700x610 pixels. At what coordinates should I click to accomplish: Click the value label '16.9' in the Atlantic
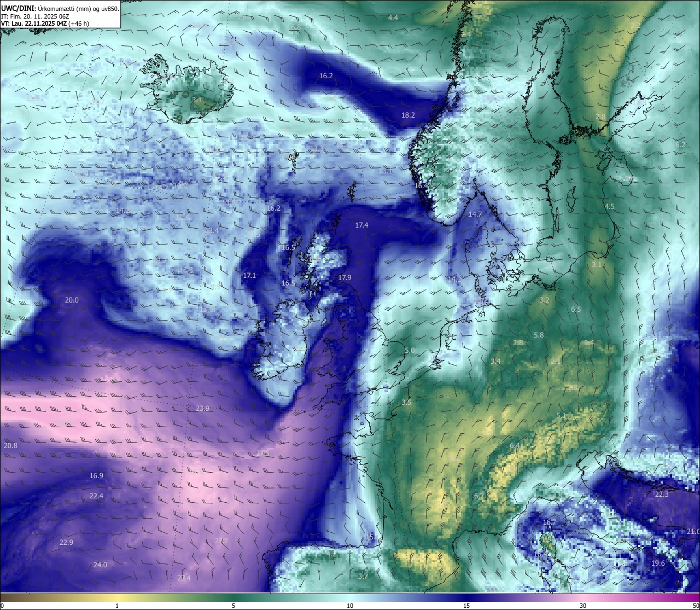(96, 476)
